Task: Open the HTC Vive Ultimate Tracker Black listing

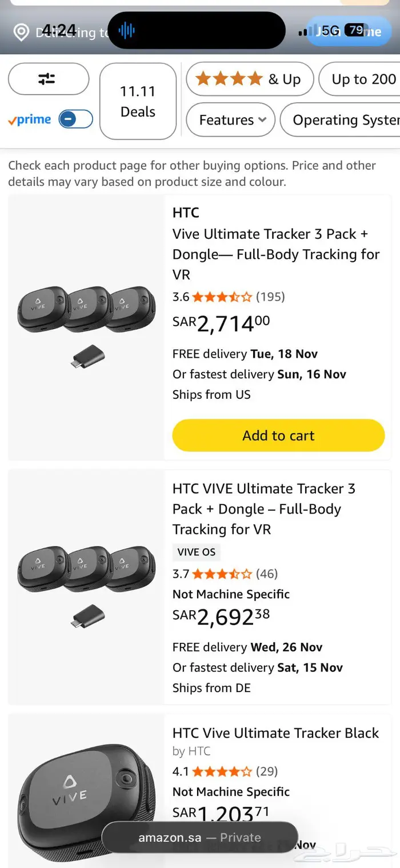Action: pyautogui.click(x=275, y=733)
